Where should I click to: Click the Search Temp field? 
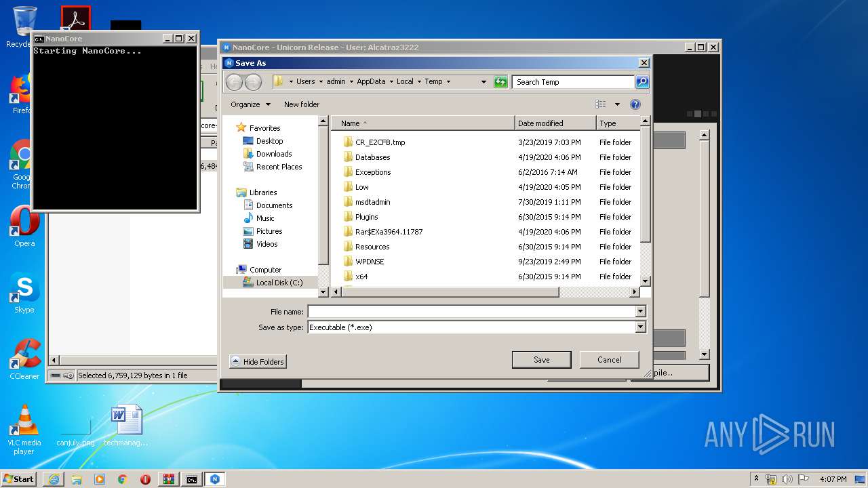(573, 82)
